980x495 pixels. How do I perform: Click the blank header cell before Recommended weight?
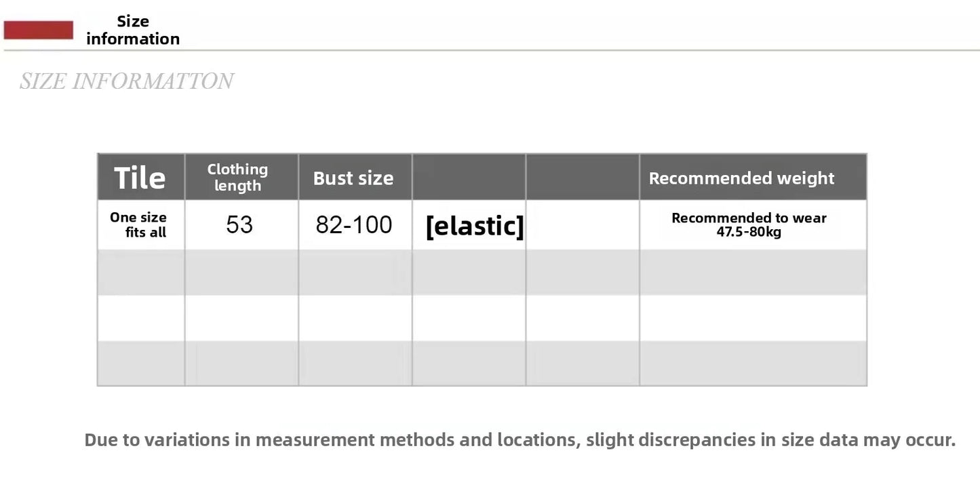click(x=583, y=178)
